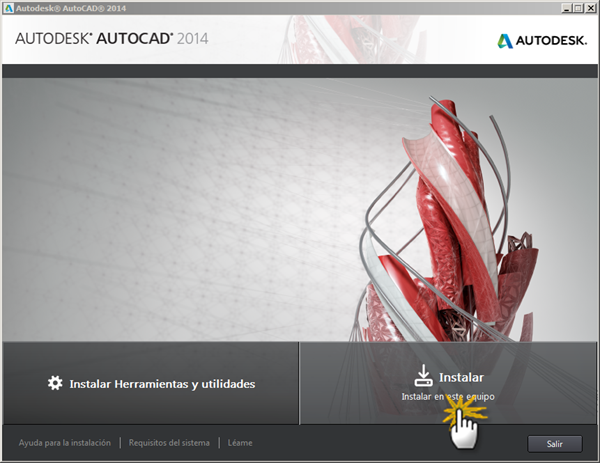
Task: Maximize the AutoCAD 2014 installer window
Action: pyautogui.click(x=578, y=8)
